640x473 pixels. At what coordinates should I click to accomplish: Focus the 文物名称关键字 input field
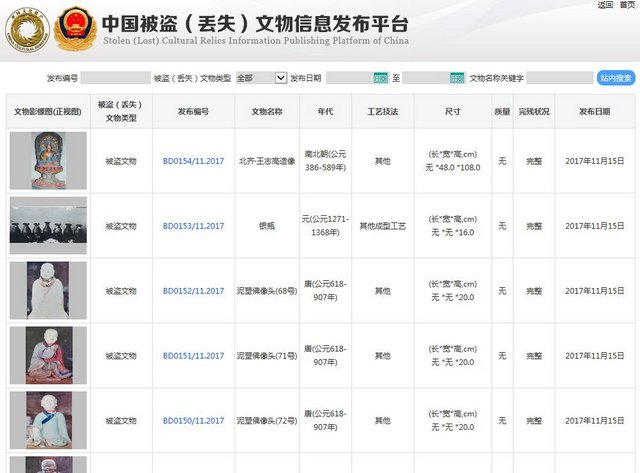click(x=560, y=78)
